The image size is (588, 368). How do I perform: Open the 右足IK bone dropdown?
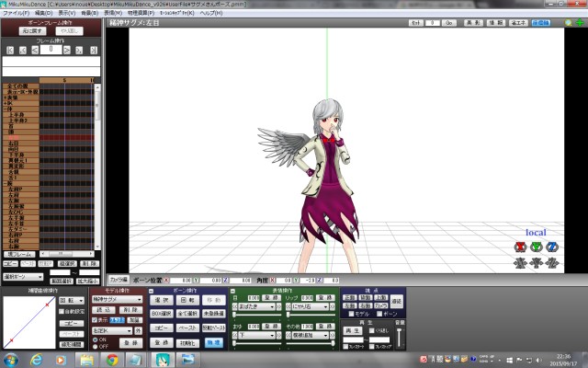click(x=112, y=331)
